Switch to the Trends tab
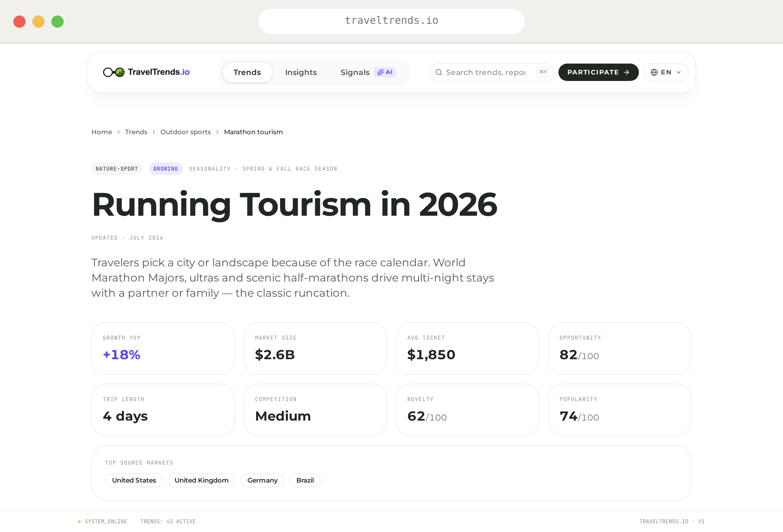The image size is (783, 532). (x=247, y=72)
